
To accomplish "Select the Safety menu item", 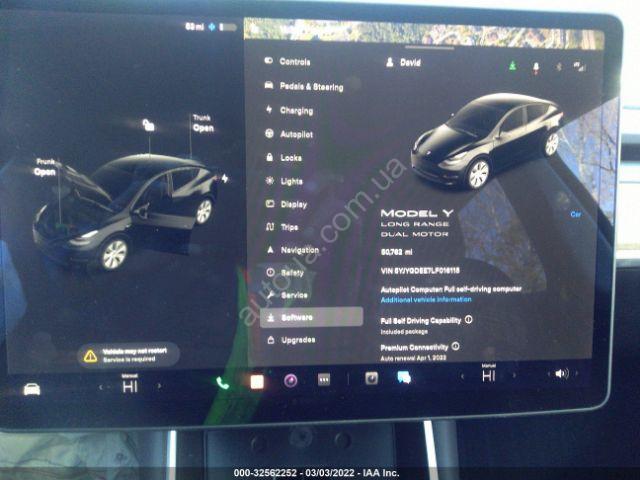I will [x=285, y=273].
